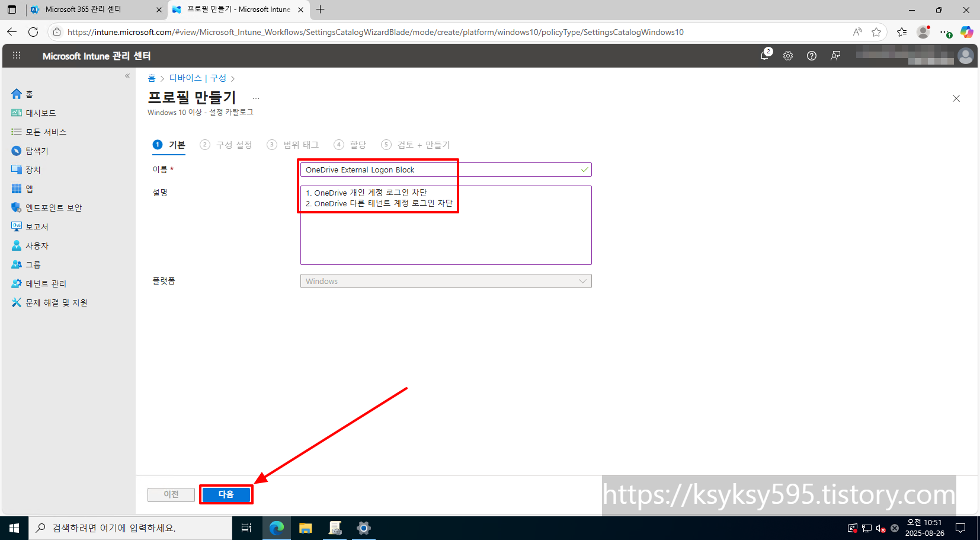This screenshot has width=980, height=540.
Task: Open more options ellipsis beside 프로필 만들기
Action: (x=256, y=98)
